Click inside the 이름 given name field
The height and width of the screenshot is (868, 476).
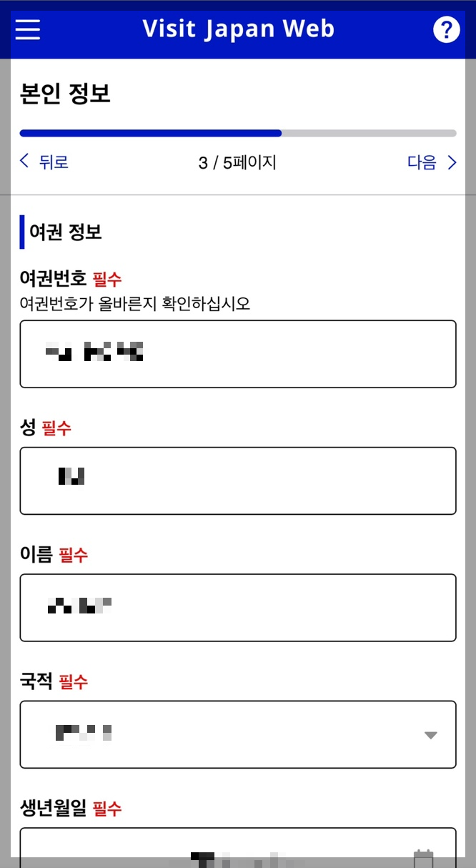pyautogui.click(x=238, y=607)
